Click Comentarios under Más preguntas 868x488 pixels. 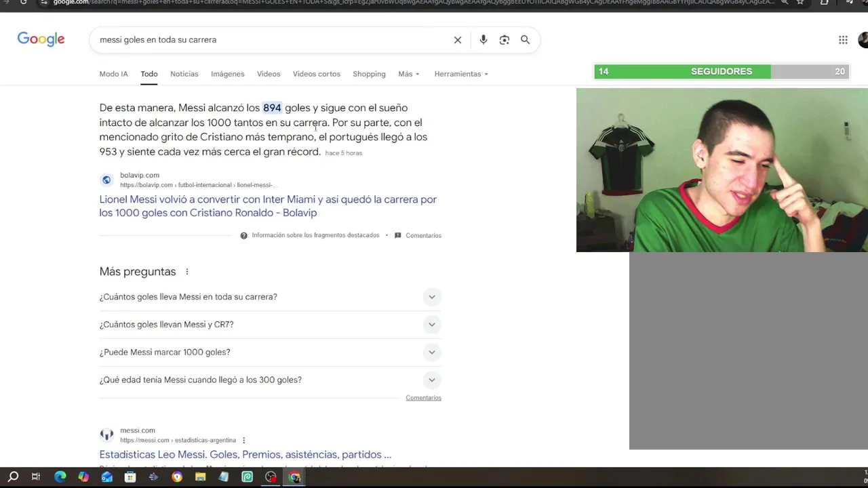coord(423,398)
